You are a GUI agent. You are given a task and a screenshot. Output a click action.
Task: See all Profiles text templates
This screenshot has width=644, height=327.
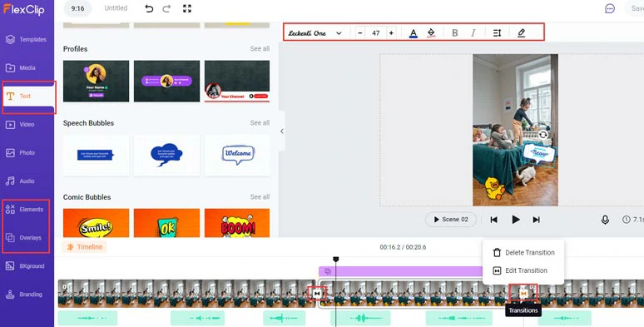(260, 48)
